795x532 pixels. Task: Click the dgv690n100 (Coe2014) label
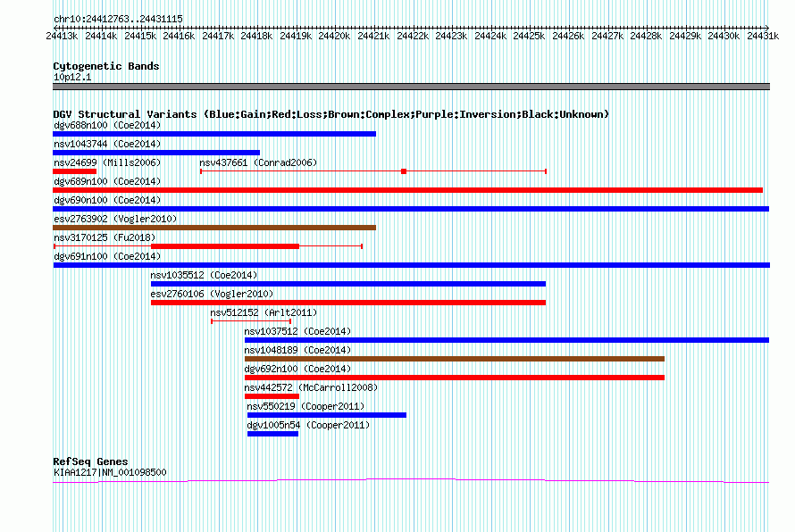tap(107, 200)
